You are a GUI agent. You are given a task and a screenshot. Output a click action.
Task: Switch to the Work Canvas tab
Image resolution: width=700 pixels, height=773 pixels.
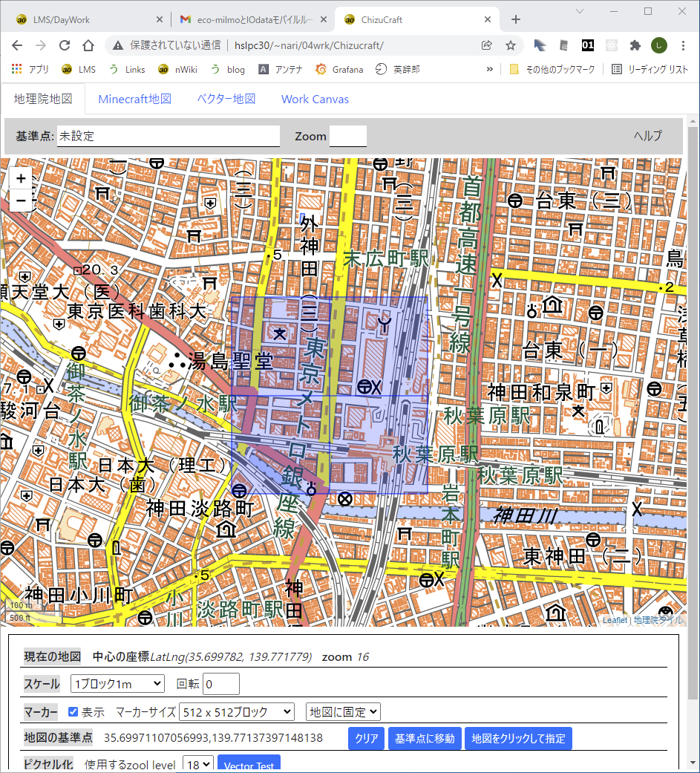pos(315,99)
